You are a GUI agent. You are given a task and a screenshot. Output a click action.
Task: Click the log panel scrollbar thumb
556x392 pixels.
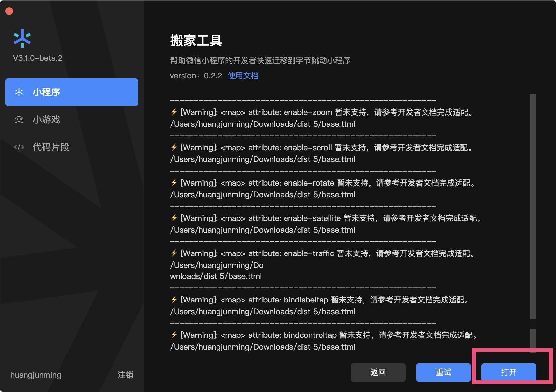[x=533, y=206]
